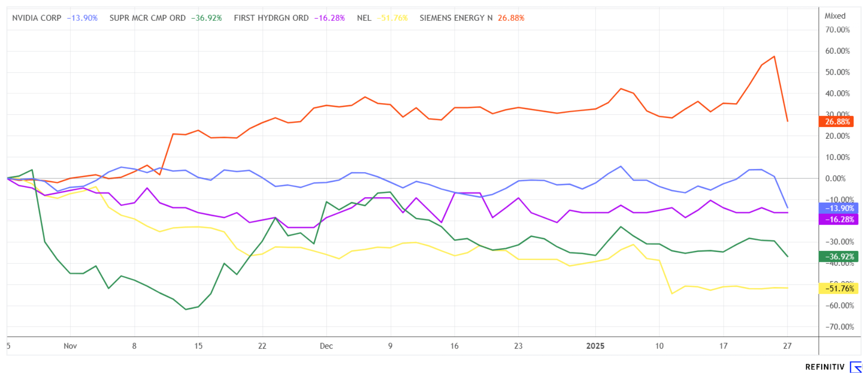This screenshot has width=868, height=373.
Task: Open the Mixed scale mode label
Action: point(835,16)
